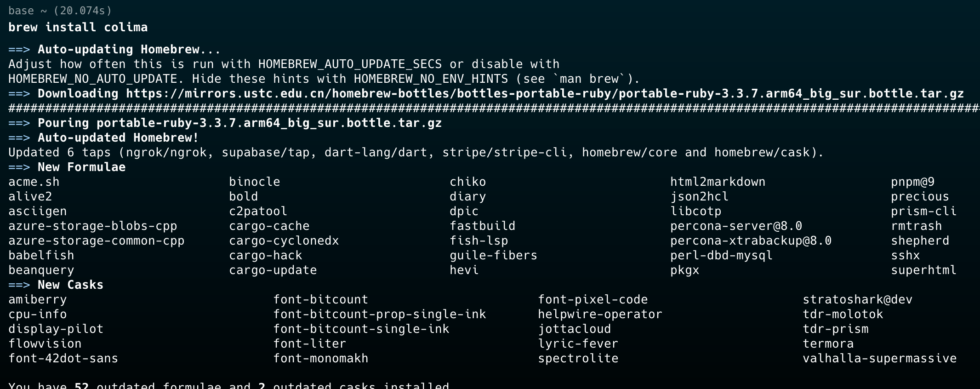Select the valhalla-supermassive cask entry
980x389 pixels.
tap(880, 358)
